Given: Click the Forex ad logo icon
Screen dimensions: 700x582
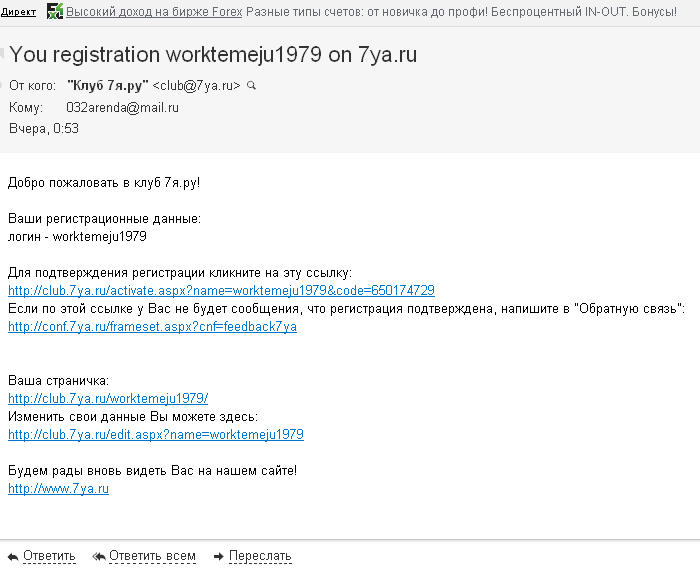Looking at the screenshot, I should tap(54, 12).
